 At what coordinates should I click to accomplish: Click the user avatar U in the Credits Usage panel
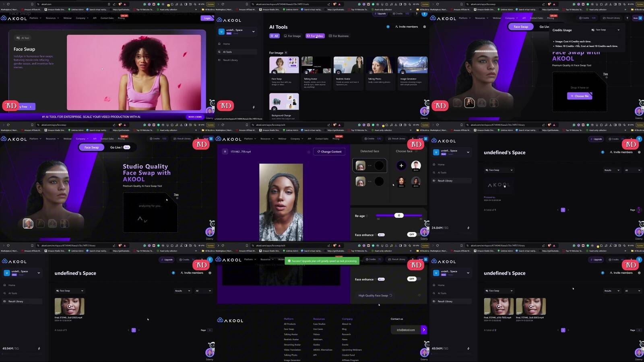pyautogui.click(x=640, y=18)
